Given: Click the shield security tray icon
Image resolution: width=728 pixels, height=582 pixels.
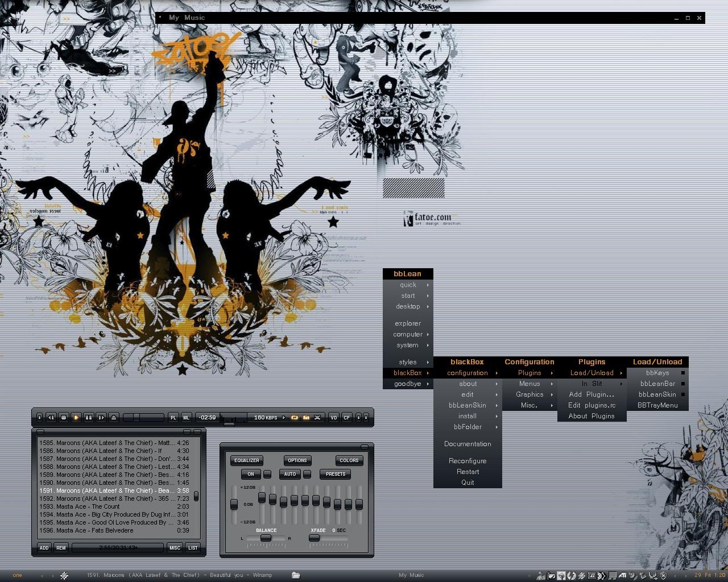Looking at the screenshot, I should [664, 575].
